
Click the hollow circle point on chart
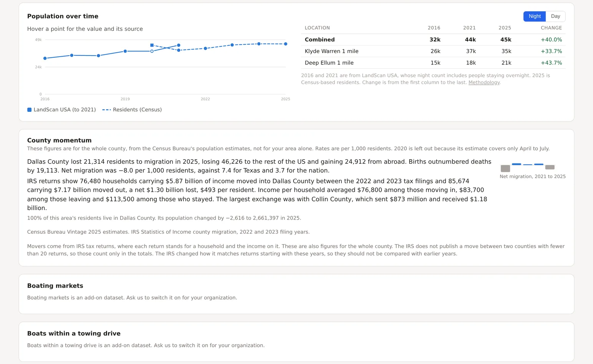click(x=152, y=51)
